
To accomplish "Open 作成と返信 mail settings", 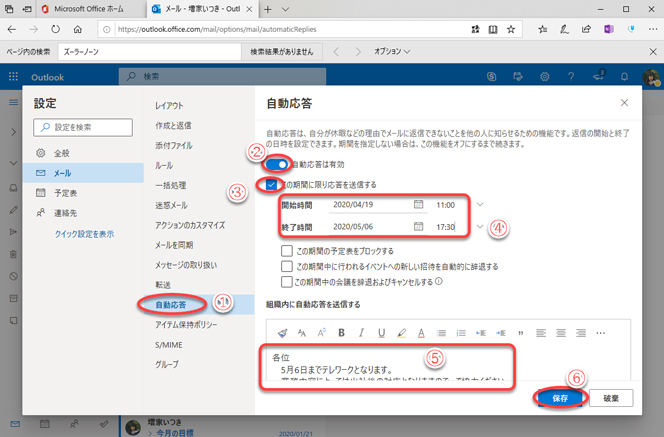I will coord(173,125).
